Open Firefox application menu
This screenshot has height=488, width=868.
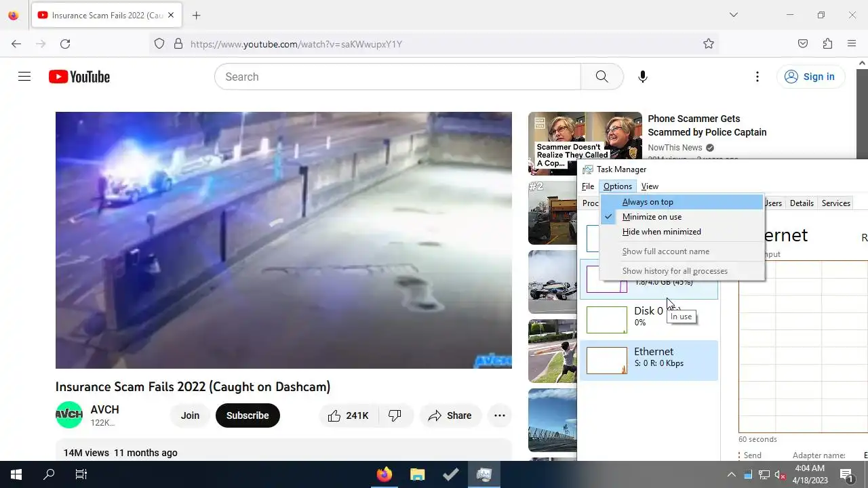852,43
